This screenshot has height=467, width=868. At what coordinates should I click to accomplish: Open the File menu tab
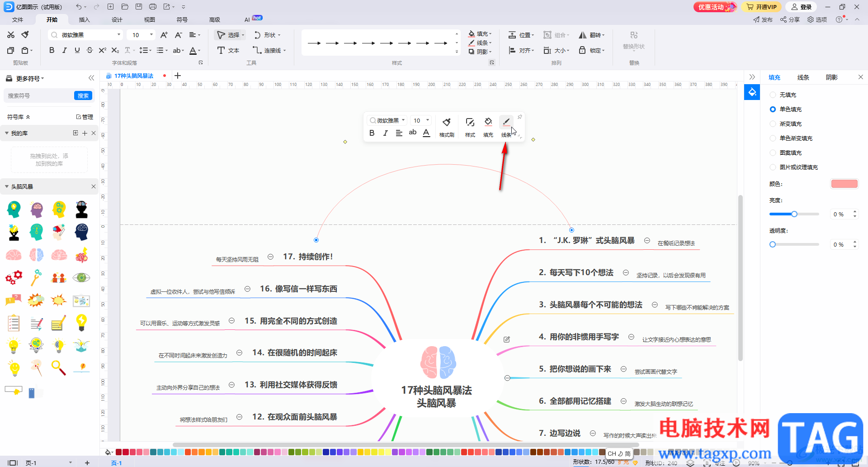(18, 19)
